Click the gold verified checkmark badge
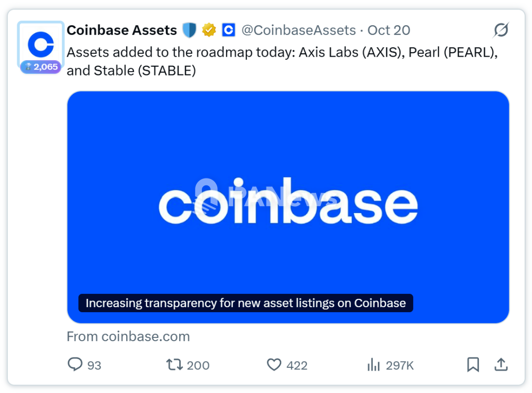 pos(209,30)
